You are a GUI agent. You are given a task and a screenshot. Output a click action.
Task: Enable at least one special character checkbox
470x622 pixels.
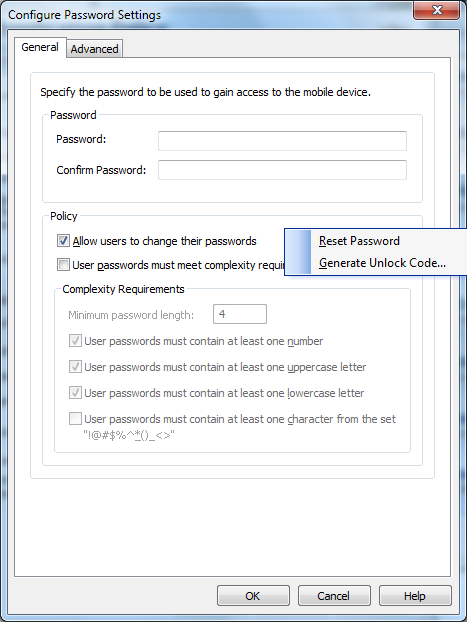click(x=75, y=419)
